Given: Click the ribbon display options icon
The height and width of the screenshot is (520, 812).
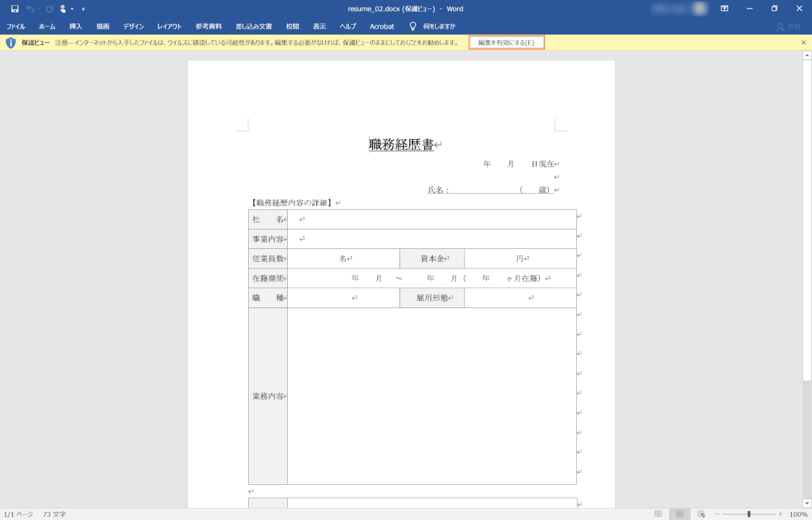Looking at the screenshot, I should click(x=724, y=9).
